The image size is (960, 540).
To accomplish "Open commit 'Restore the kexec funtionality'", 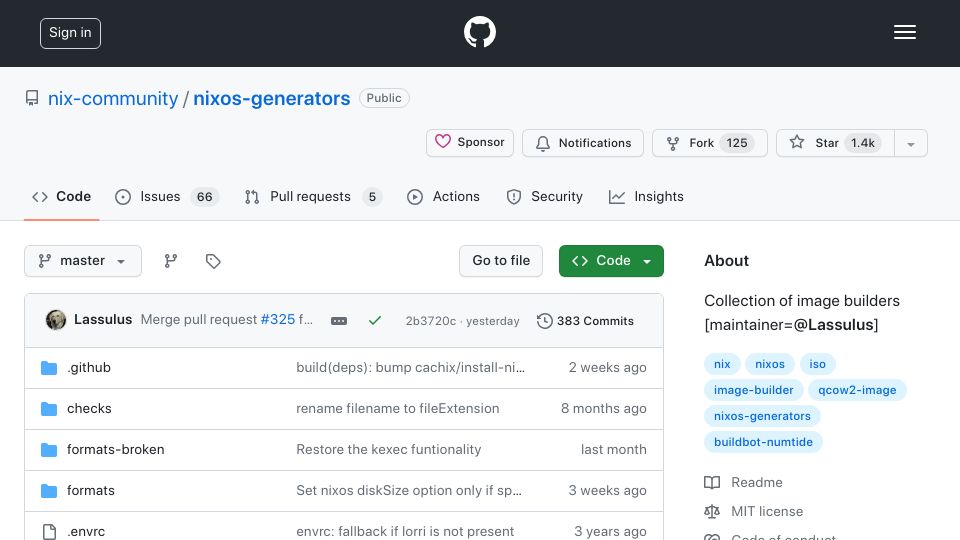I will click(x=389, y=449).
